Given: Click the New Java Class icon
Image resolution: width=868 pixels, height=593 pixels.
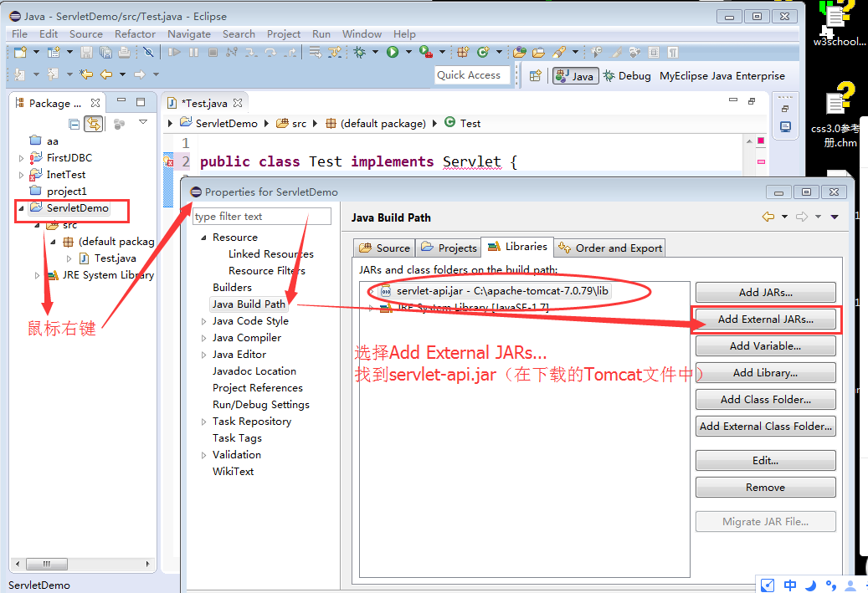Looking at the screenshot, I should [483, 53].
